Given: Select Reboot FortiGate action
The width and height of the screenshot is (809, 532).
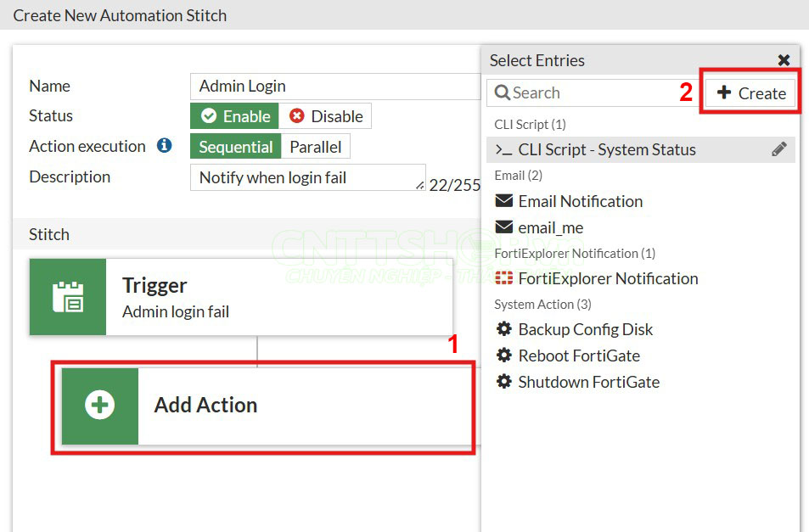Looking at the screenshot, I should [579, 356].
